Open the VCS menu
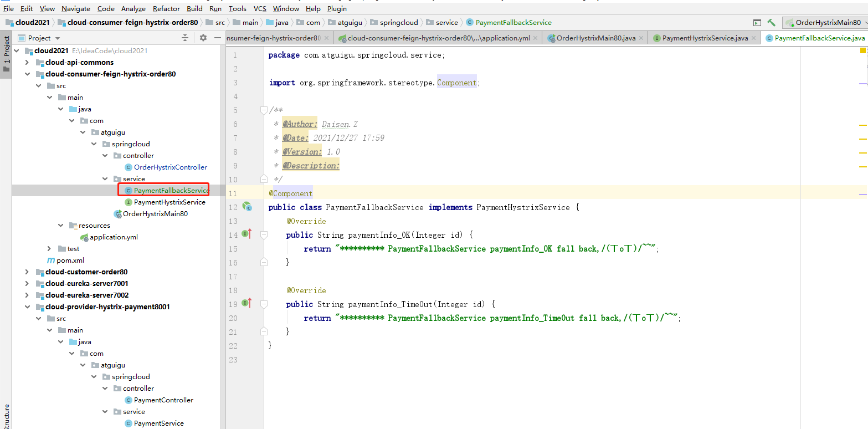 point(260,8)
